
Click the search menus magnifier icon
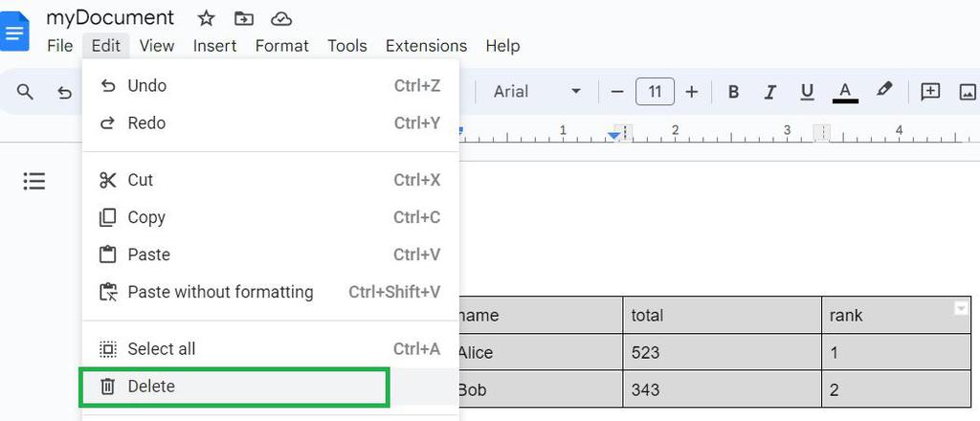coord(26,92)
